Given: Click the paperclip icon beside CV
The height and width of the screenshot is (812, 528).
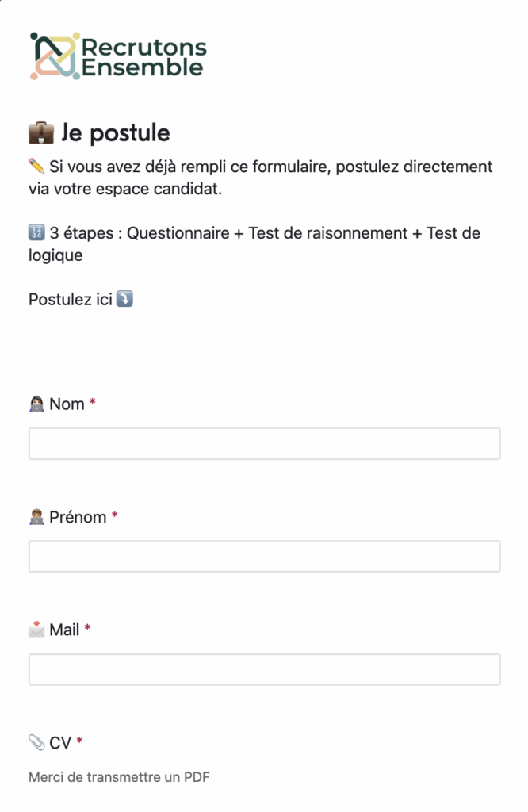Looking at the screenshot, I should (x=36, y=743).
